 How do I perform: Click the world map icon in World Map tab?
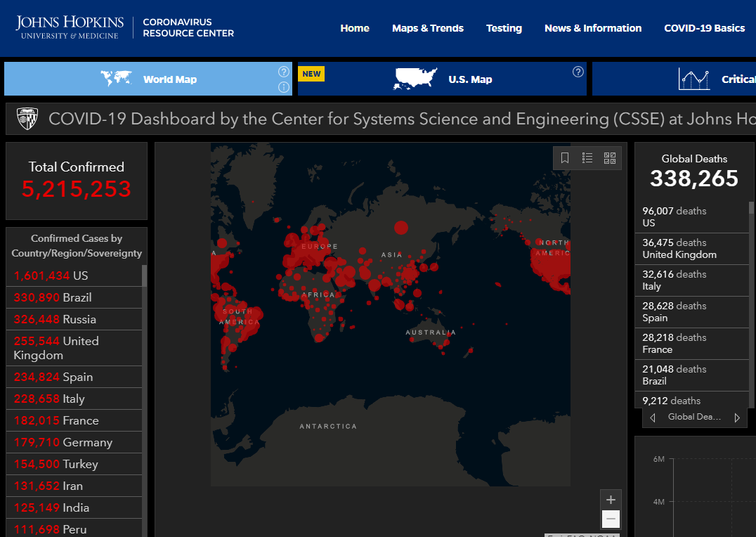click(116, 78)
